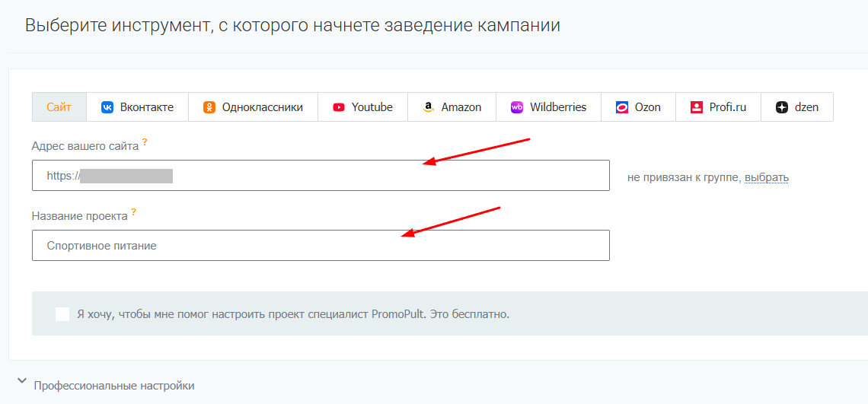868x404 pixels.
Task: Click the 'Название проекта' field label
Action: pos(79,216)
